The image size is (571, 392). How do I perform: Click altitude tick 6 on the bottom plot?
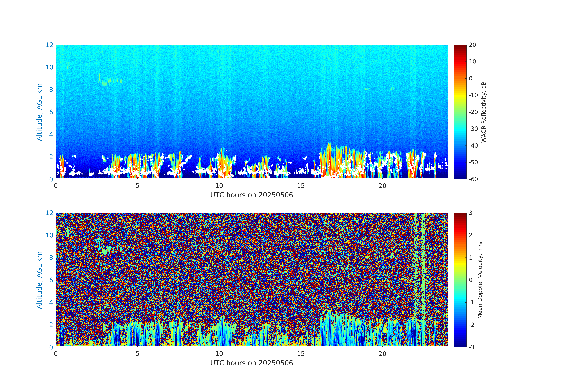pos(51,280)
